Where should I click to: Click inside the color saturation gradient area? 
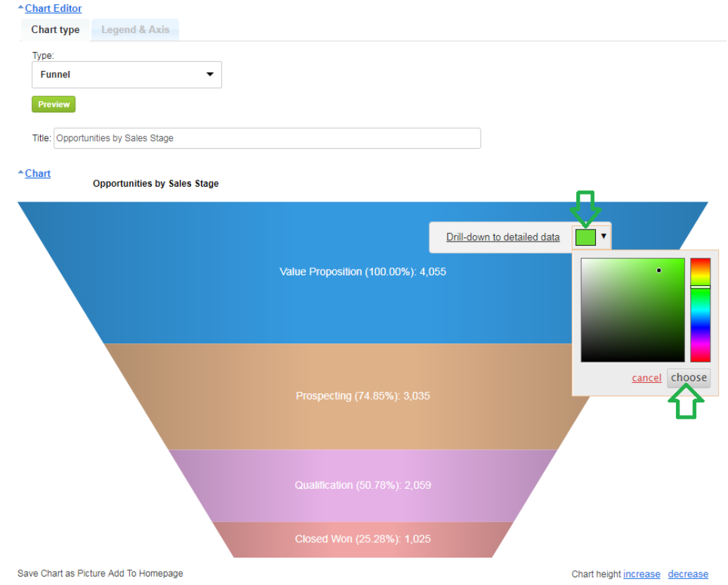632,310
